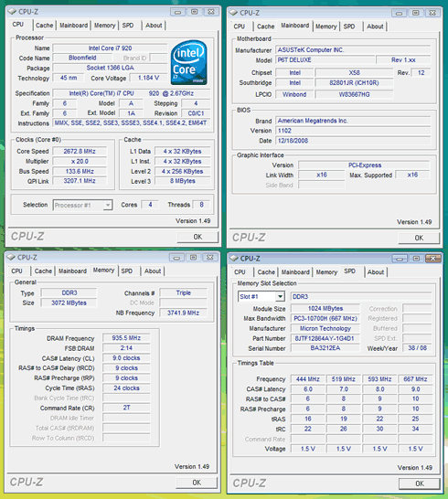Image resolution: width=448 pixels, height=499 pixels.
Task: Click the Code Name value Bloomfield
Action: click(82, 58)
